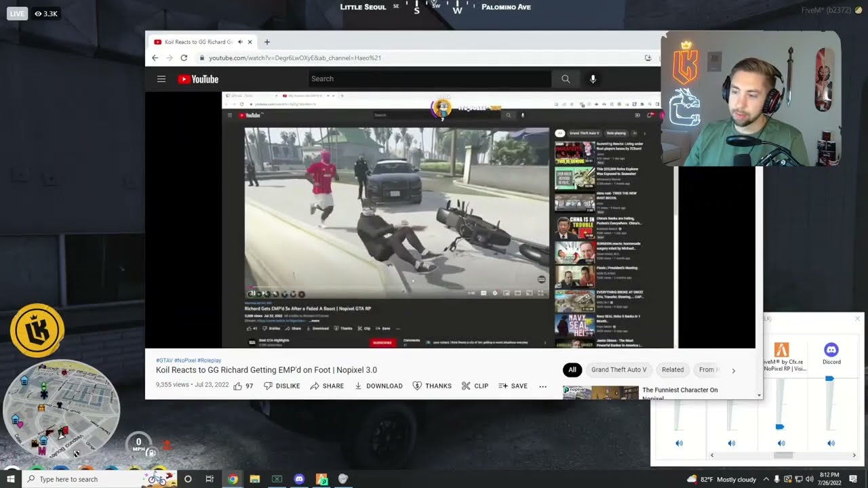
Task: Type in the YouTube Search field
Action: (430, 79)
